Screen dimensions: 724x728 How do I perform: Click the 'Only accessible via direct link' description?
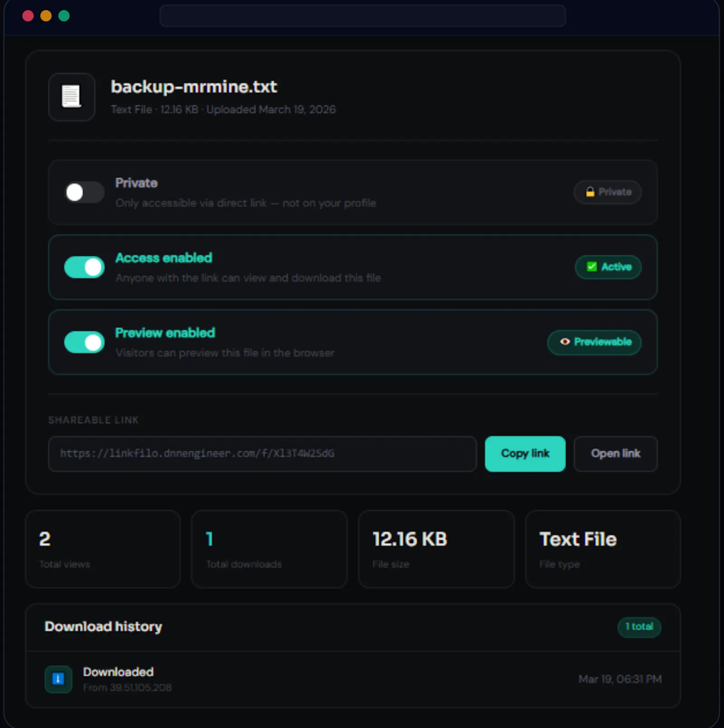[246, 203]
